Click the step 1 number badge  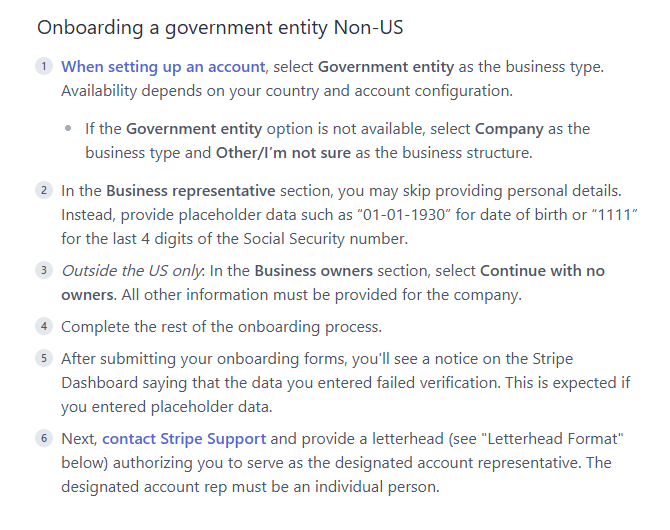[x=44, y=66]
